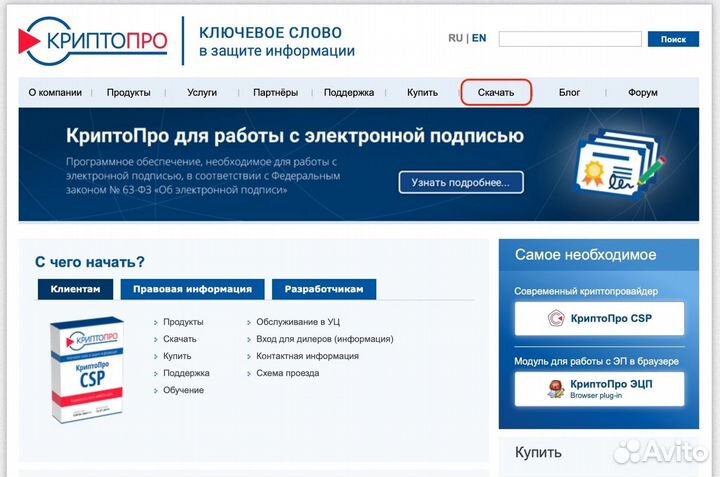
Task: Click the certificates illustration in the banner
Action: pos(620,164)
